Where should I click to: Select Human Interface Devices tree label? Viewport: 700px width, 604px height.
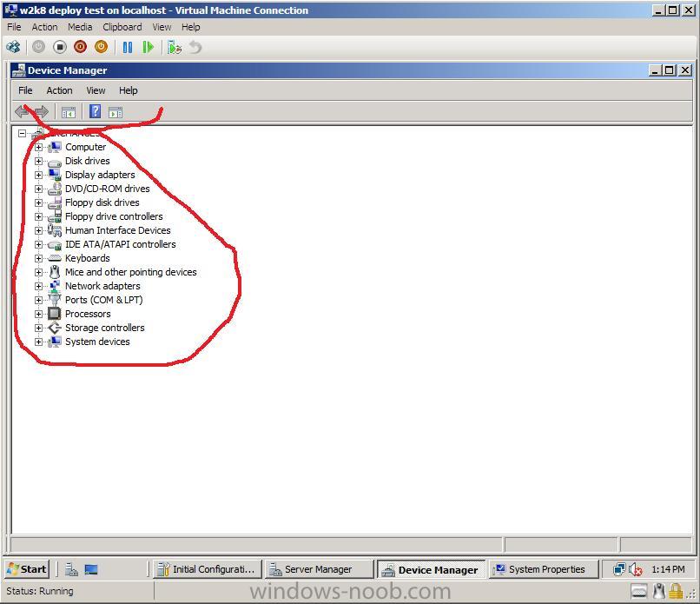coord(118,230)
